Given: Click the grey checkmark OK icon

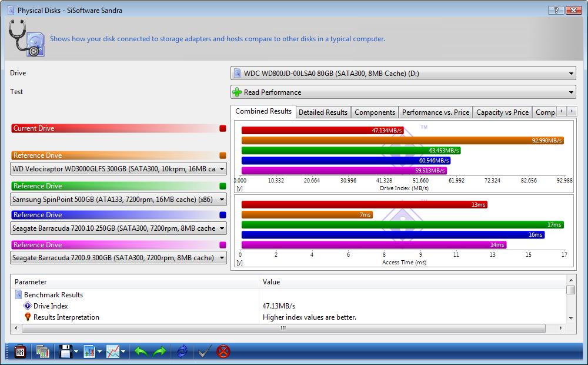Looking at the screenshot, I should coord(205,351).
